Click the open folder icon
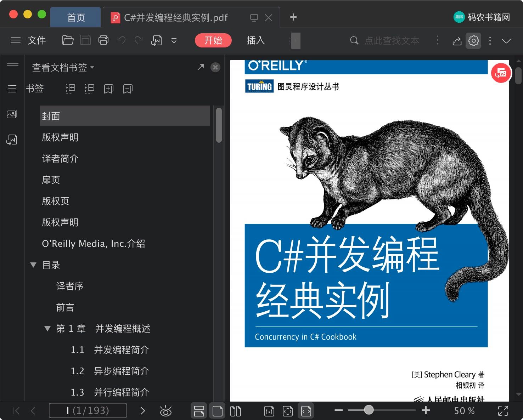 [x=68, y=40]
